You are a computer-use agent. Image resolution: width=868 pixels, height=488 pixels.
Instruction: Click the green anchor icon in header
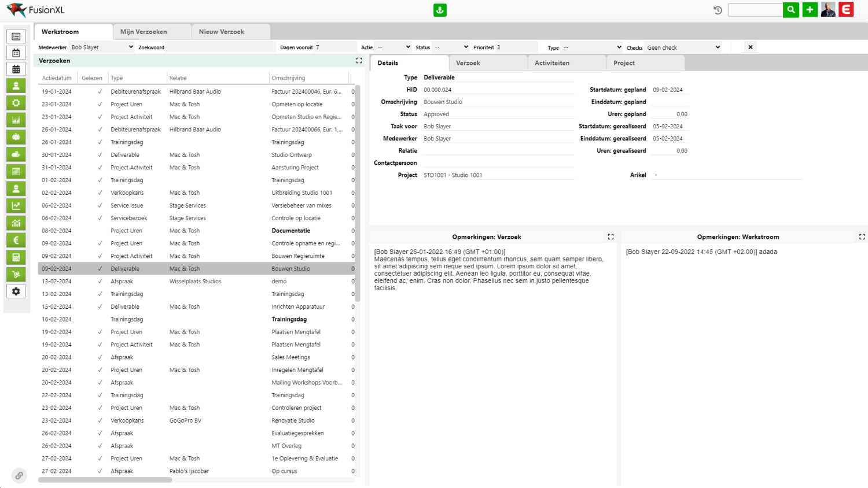[440, 10]
